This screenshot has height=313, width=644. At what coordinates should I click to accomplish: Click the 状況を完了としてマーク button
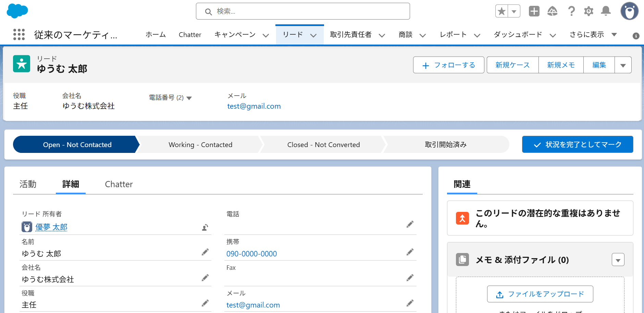click(577, 144)
